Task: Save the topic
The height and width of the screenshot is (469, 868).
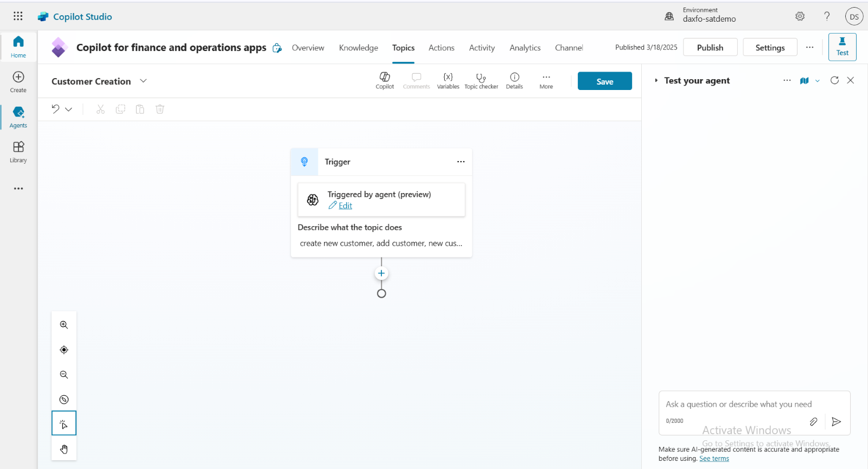Action: [x=604, y=81]
